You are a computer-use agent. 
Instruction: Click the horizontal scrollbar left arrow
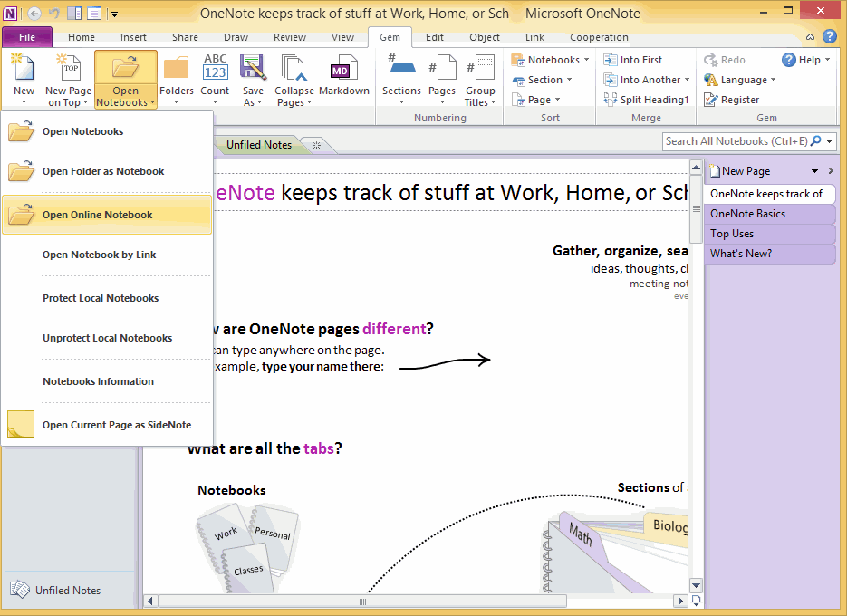[150, 601]
